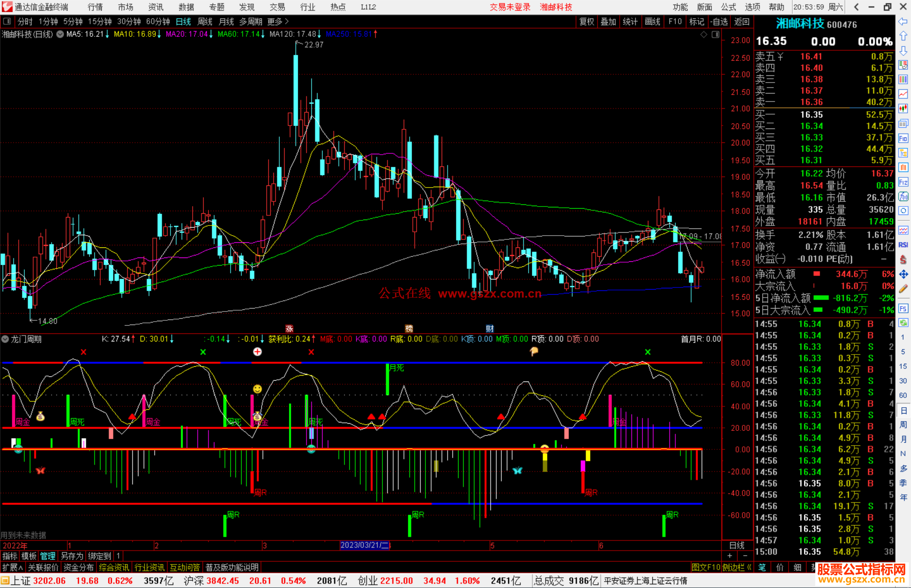This screenshot has height=588, width=911.
Task: Toggle the side panel icon above price axis
Action: coord(716,35)
